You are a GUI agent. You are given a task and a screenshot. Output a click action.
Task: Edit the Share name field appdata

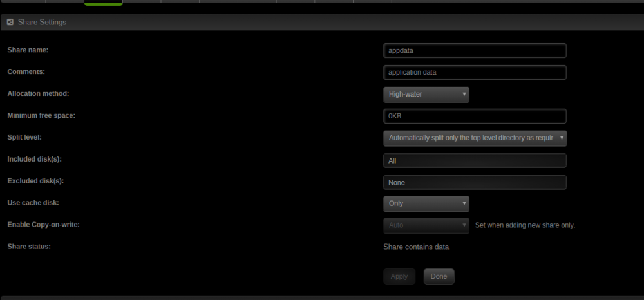coord(475,50)
